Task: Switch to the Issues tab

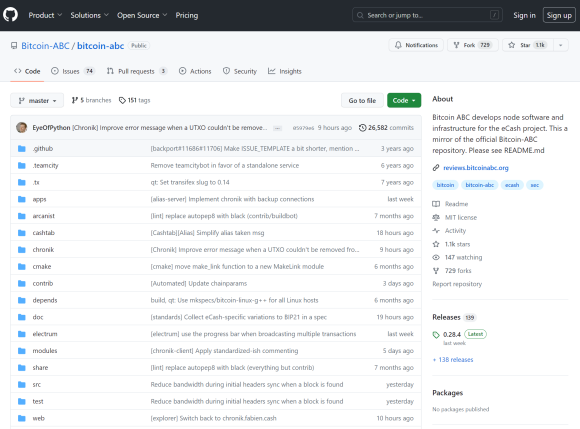Action: tap(73, 71)
